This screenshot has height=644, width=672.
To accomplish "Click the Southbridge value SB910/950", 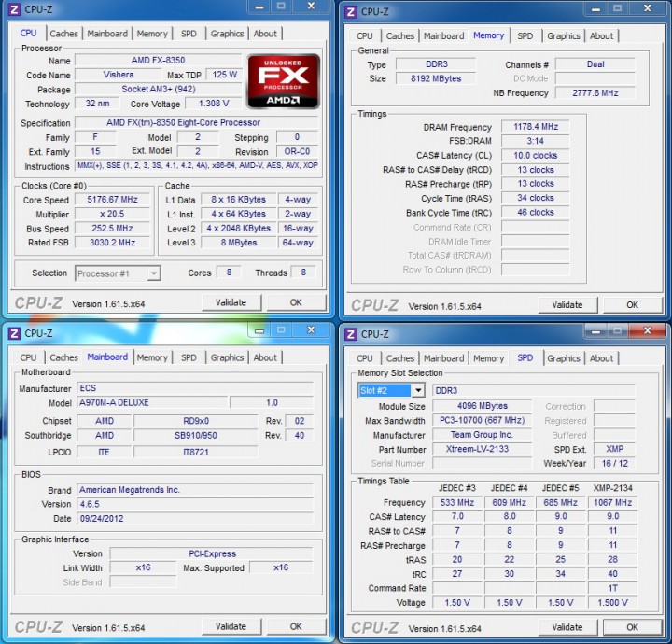I will click(196, 435).
